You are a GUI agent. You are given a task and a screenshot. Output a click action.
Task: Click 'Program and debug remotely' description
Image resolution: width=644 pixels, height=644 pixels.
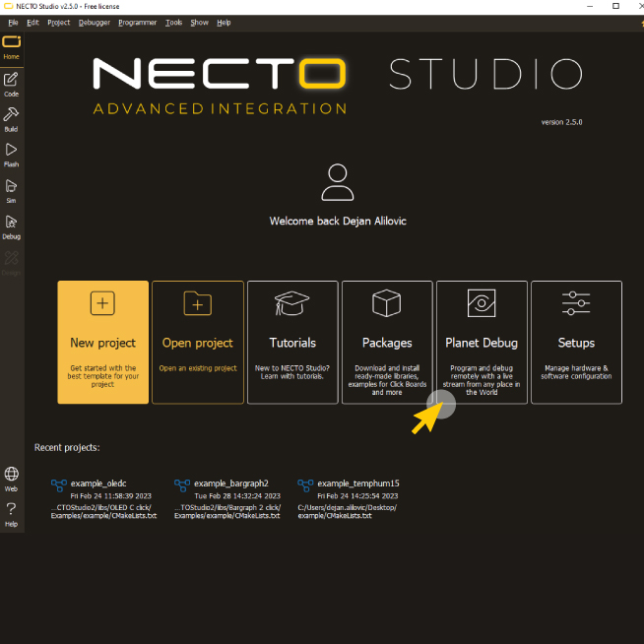click(x=482, y=380)
